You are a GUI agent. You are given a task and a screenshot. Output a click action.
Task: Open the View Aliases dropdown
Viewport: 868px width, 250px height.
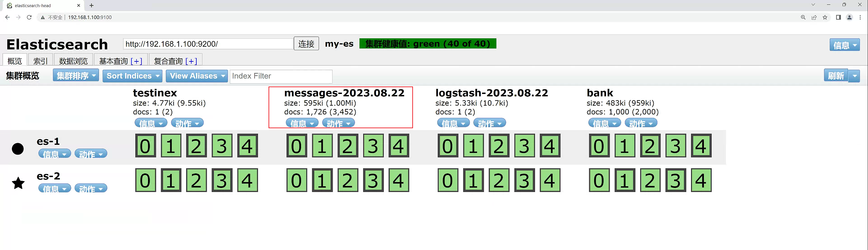[x=197, y=76]
